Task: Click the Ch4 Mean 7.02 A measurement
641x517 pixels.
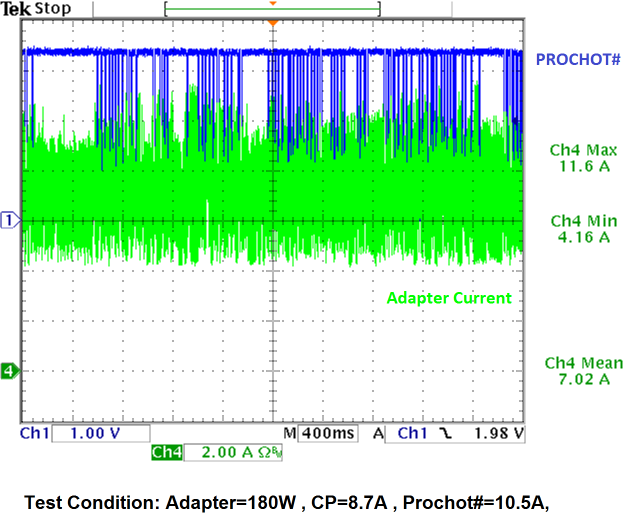Action: [x=584, y=371]
